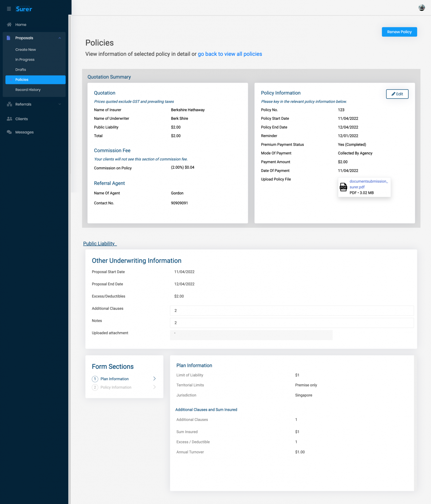Click the Additional Clauses text field
Viewport: 431px width, 504px height.
coord(291,310)
